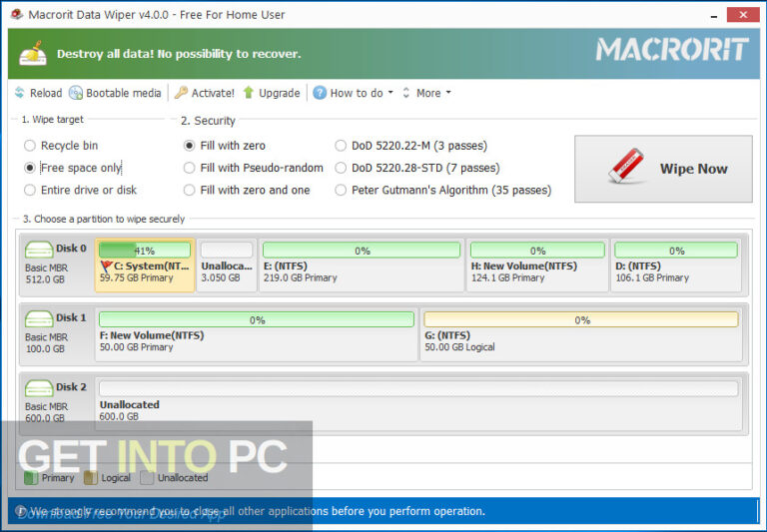Select the C: System partition
Image resolution: width=767 pixels, height=532 pixels.
coord(145,266)
